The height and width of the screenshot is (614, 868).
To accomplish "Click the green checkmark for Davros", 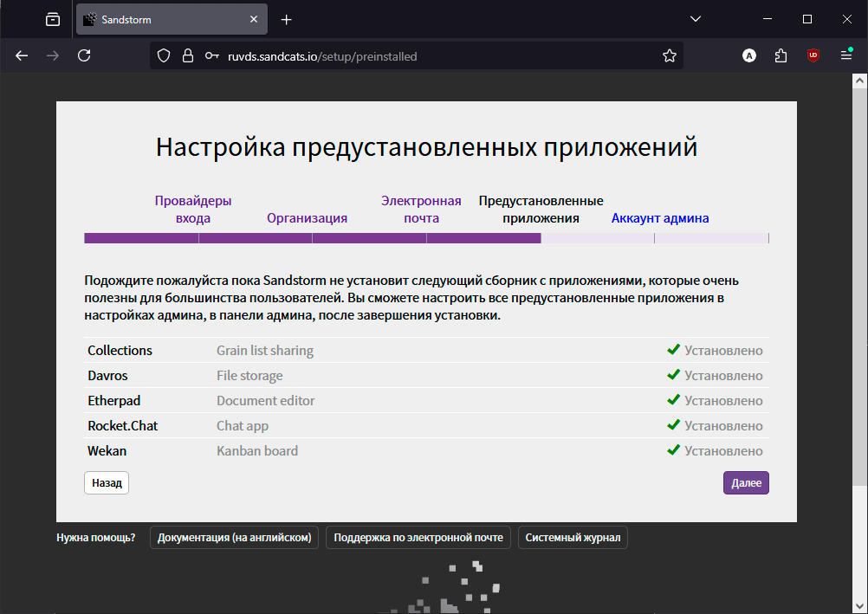I will pos(673,374).
